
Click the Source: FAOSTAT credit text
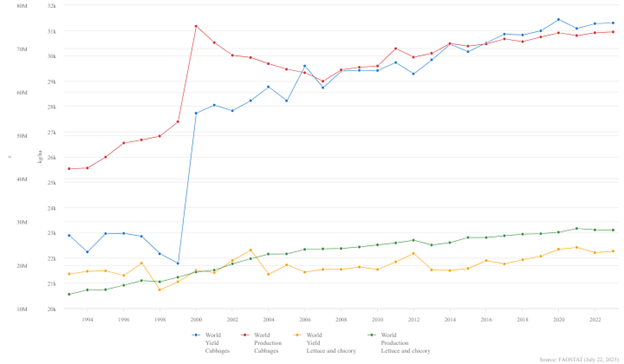tap(579, 360)
